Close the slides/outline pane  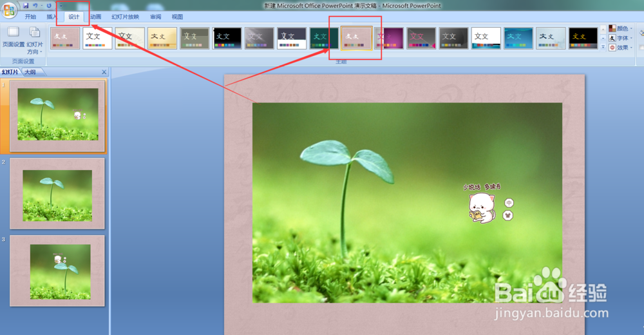tap(104, 72)
